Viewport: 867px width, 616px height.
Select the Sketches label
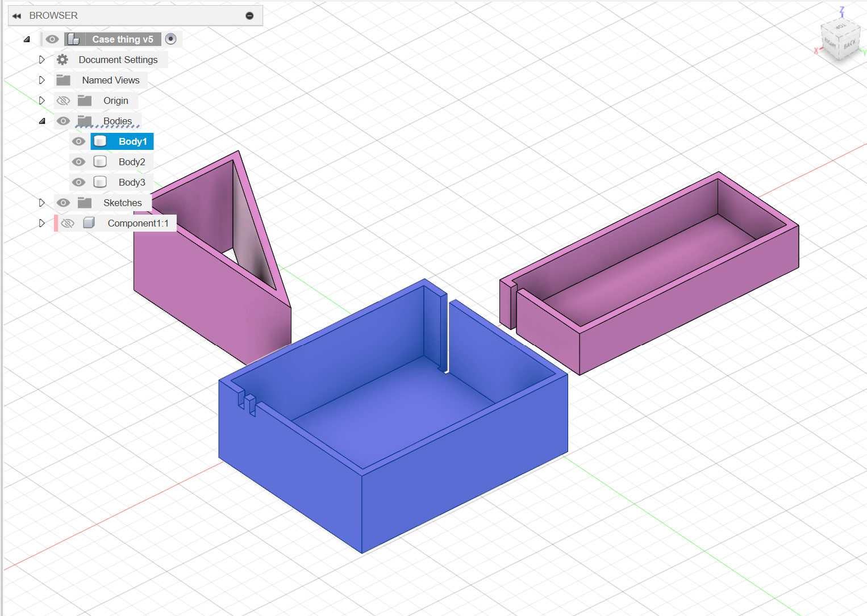pos(123,203)
